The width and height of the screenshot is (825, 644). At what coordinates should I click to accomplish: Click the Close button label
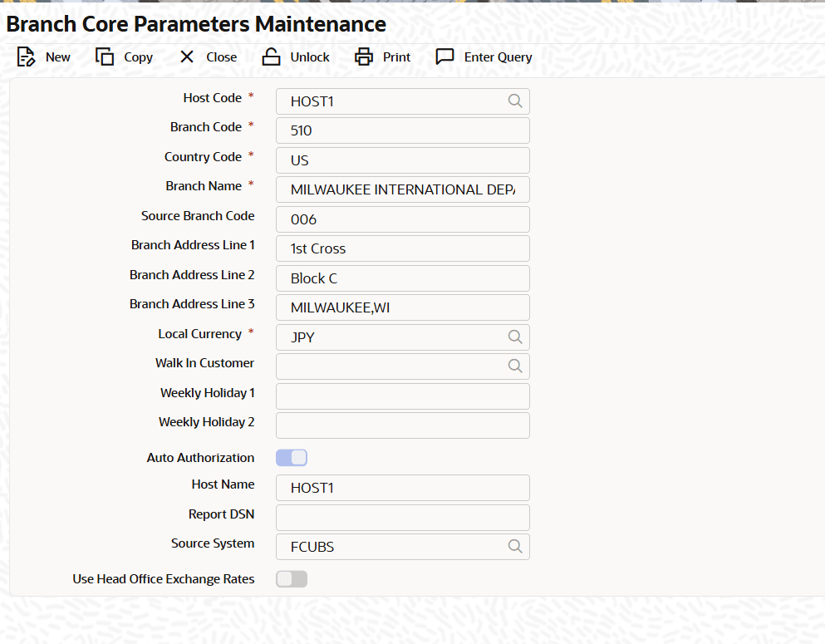tap(222, 57)
